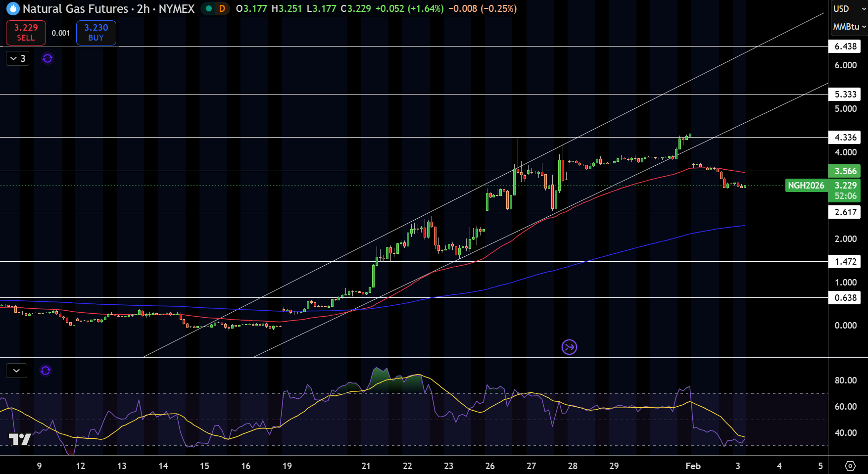Click the 'Feb' label on the time axis
The height and width of the screenshot is (474, 868).
pos(693,466)
